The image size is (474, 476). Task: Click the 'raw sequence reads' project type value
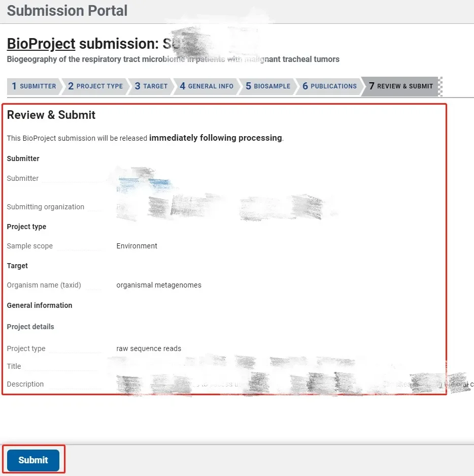click(149, 348)
